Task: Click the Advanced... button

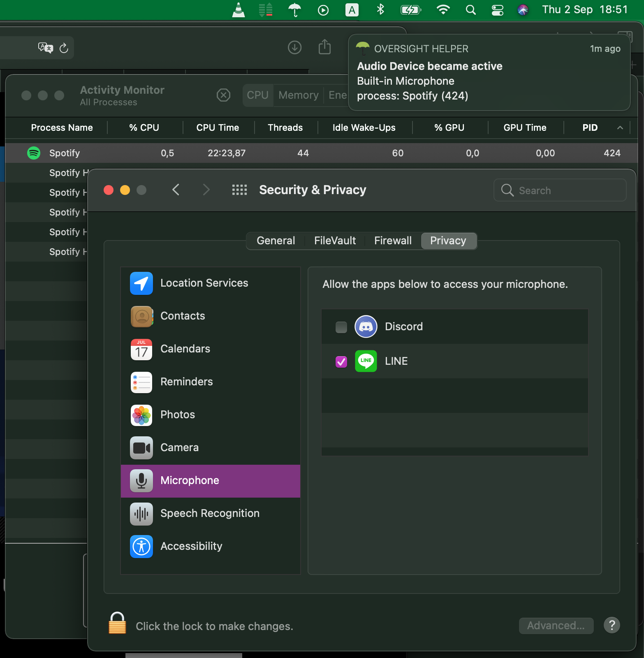Action: pos(556,626)
